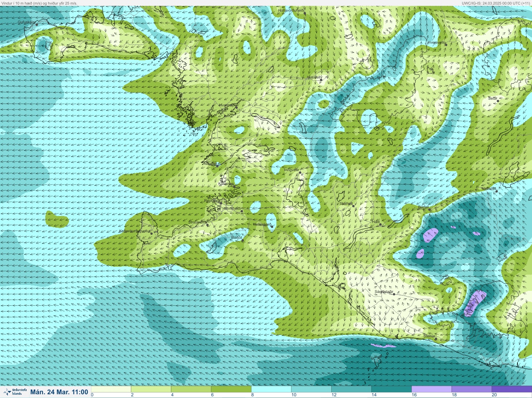The height and width of the screenshot is (398, 532).
Task: Click the legend value 12
Action: click(334, 395)
